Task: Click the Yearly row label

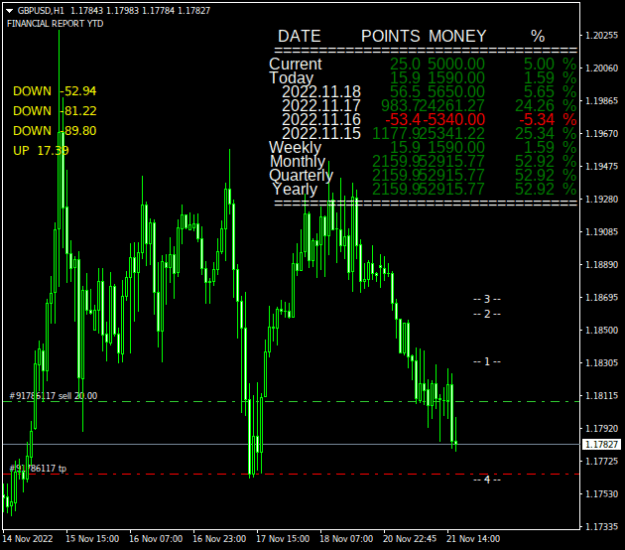Action: coord(295,189)
